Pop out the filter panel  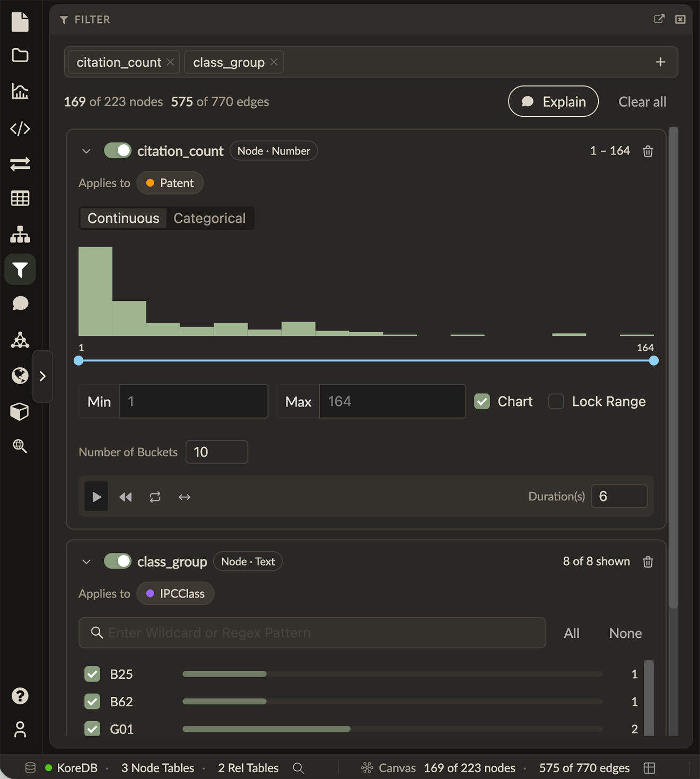659,19
